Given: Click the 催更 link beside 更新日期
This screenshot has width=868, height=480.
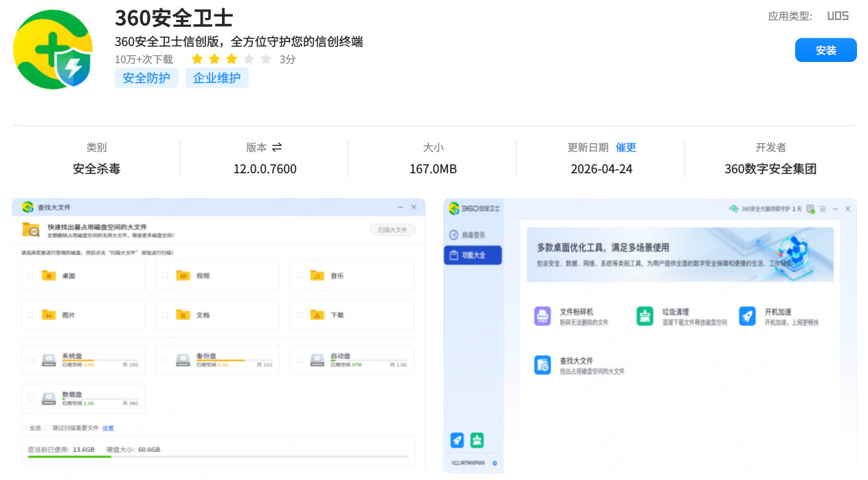Looking at the screenshot, I should 626,147.
